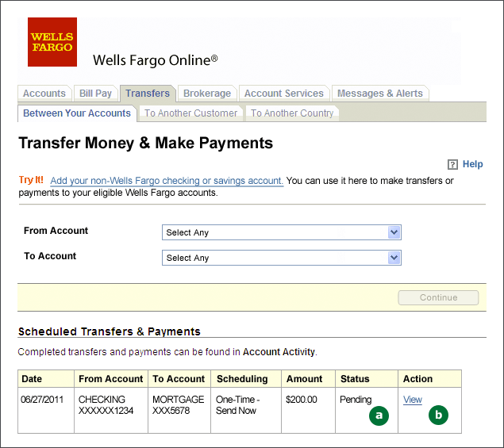The height and width of the screenshot is (448, 504).
Task: Click the Add your non-Wells Fargo account link
Action: [167, 181]
